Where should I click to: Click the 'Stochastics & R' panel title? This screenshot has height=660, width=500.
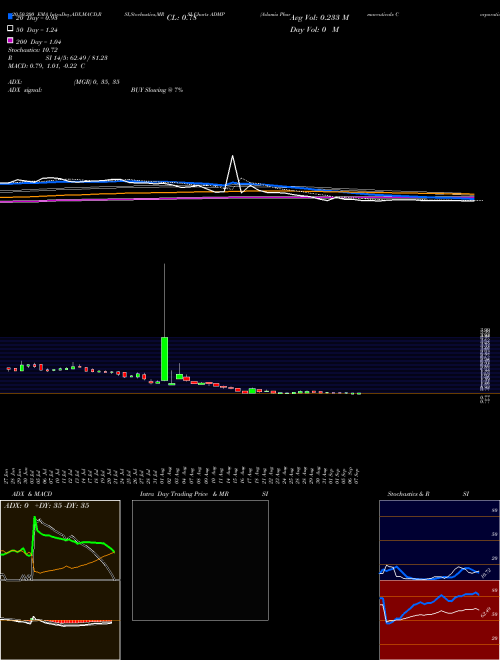click(x=408, y=494)
